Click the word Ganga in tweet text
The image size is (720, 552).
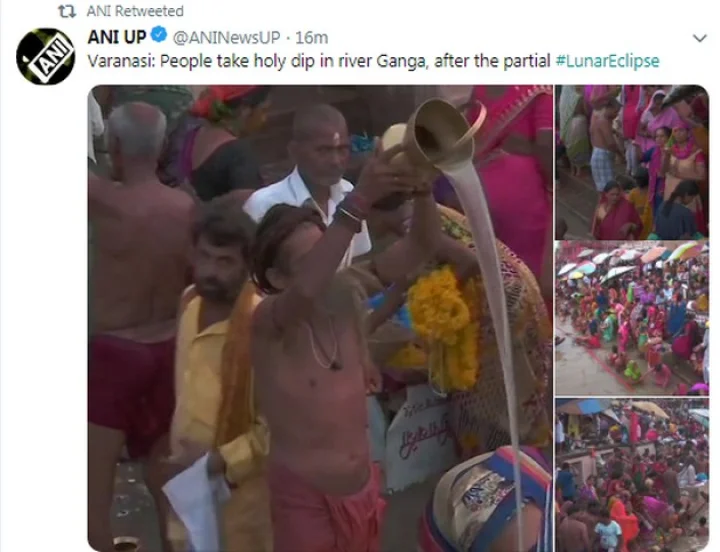coord(402,62)
